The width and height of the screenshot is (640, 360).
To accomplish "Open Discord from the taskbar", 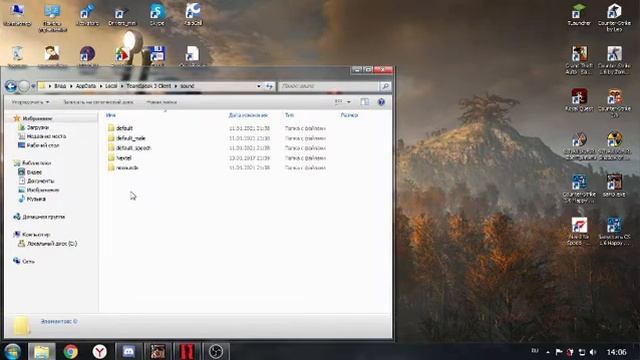I will tap(129, 351).
